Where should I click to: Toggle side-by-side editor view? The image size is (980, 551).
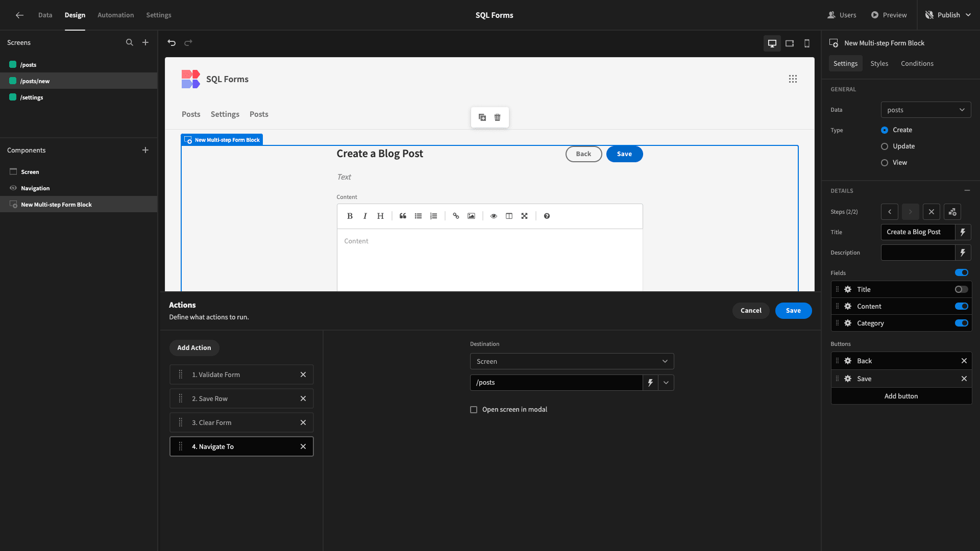coord(509,216)
